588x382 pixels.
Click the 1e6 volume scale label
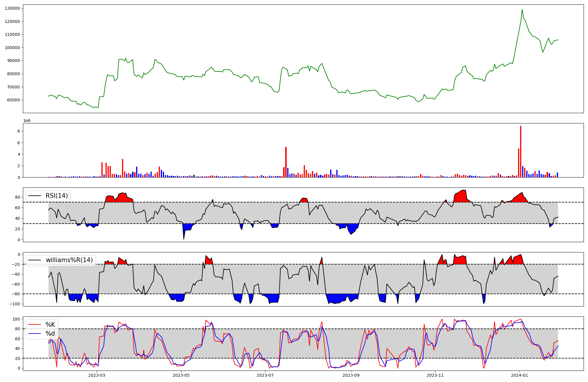[27, 121]
